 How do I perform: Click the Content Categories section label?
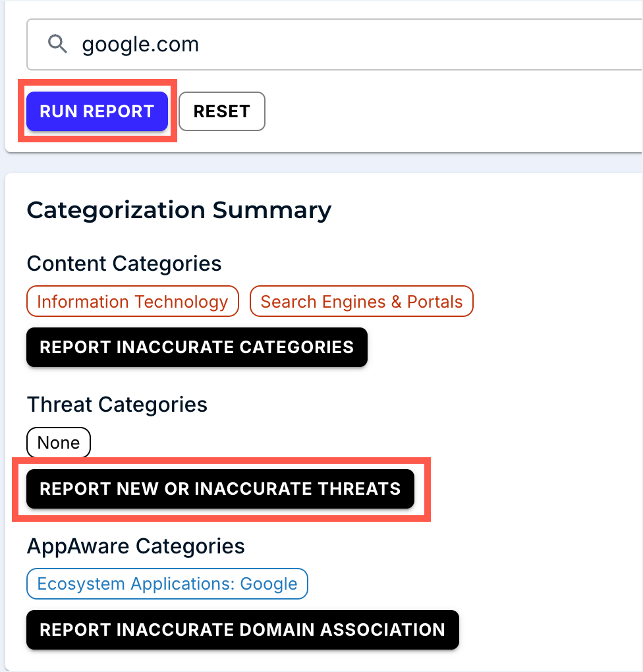coord(124,264)
